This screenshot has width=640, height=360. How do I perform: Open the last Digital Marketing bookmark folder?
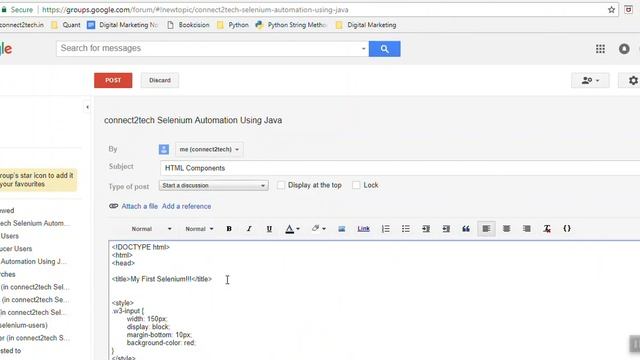coord(366,25)
